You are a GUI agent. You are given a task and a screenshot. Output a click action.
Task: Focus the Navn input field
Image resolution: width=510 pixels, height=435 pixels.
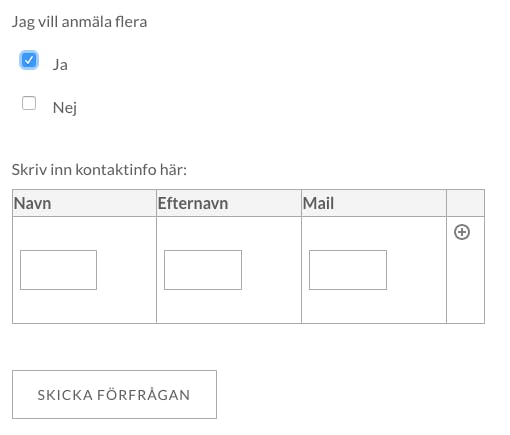(x=58, y=270)
